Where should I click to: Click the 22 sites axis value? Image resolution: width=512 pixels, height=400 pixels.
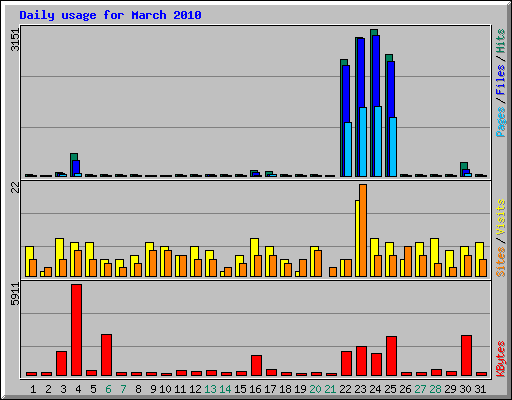coord(15,188)
